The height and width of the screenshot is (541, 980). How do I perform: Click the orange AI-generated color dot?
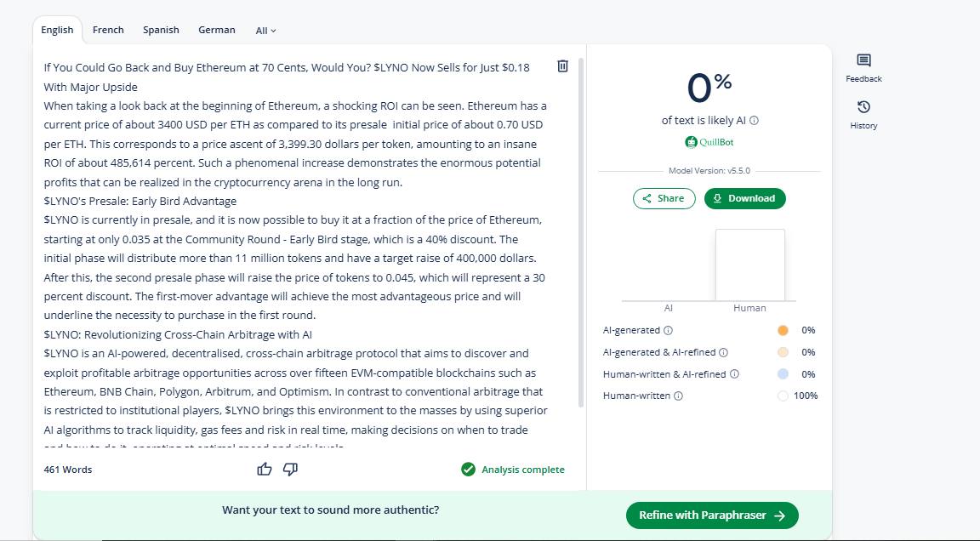[783, 330]
